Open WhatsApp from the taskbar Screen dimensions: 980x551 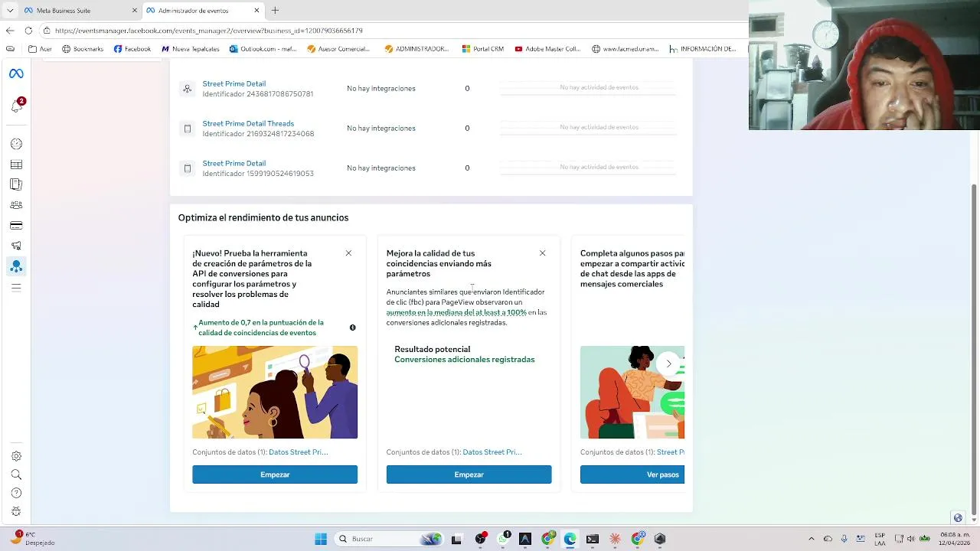(503, 539)
